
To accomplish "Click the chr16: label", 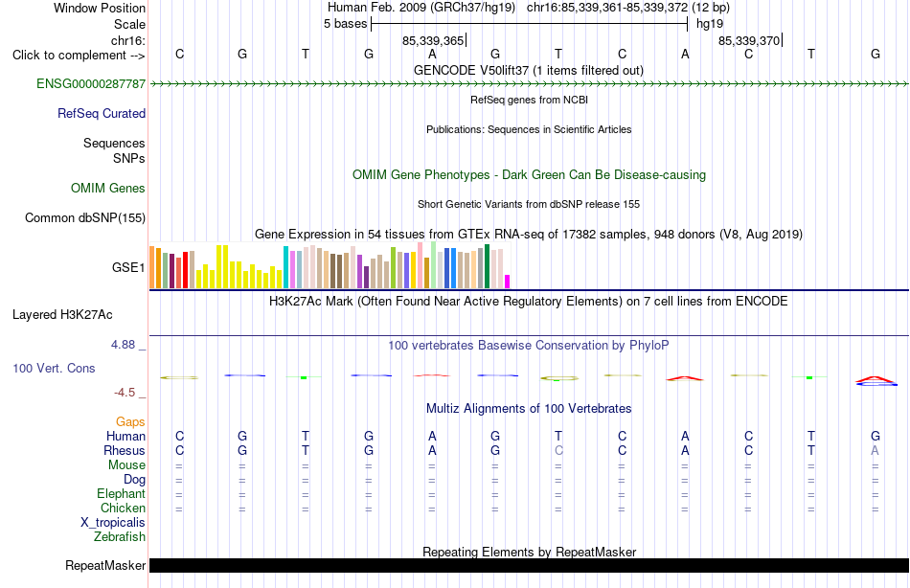I will [128, 40].
